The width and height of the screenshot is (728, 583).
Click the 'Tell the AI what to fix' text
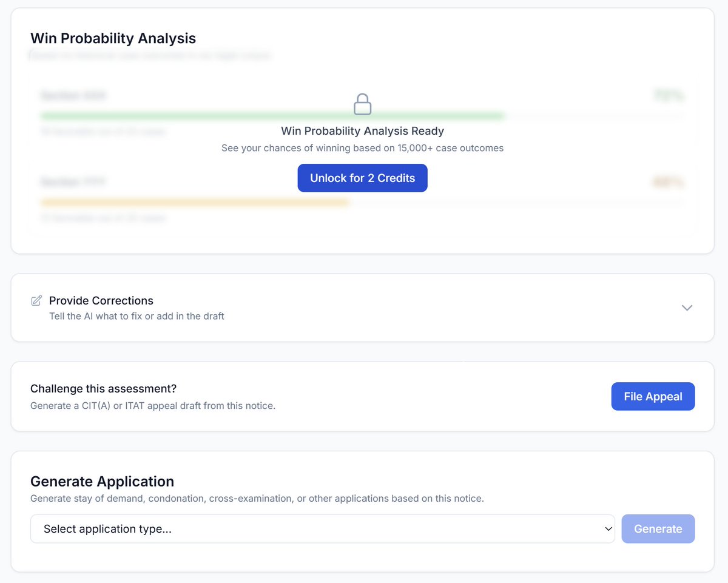pyautogui.click(x=136, y=316)
